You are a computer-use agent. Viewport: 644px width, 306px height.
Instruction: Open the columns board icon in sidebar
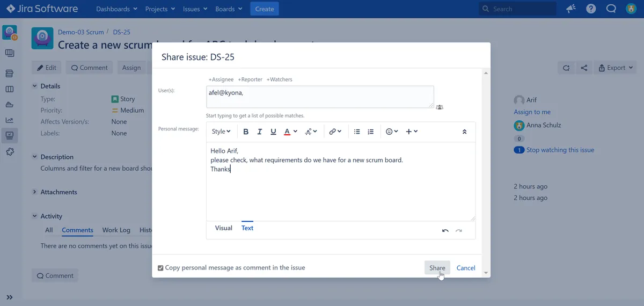[9, 89]
